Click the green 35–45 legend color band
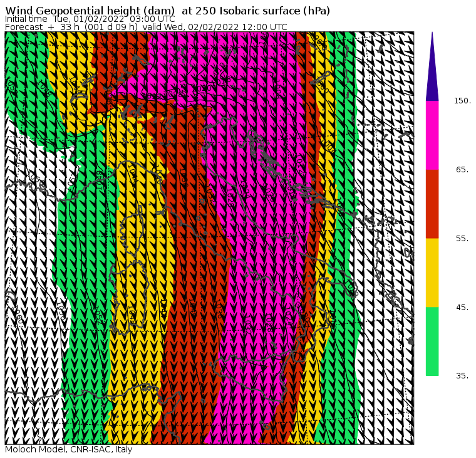Viewport: 476px width, 458px height. pyautogui.click(x=432, y=341)
